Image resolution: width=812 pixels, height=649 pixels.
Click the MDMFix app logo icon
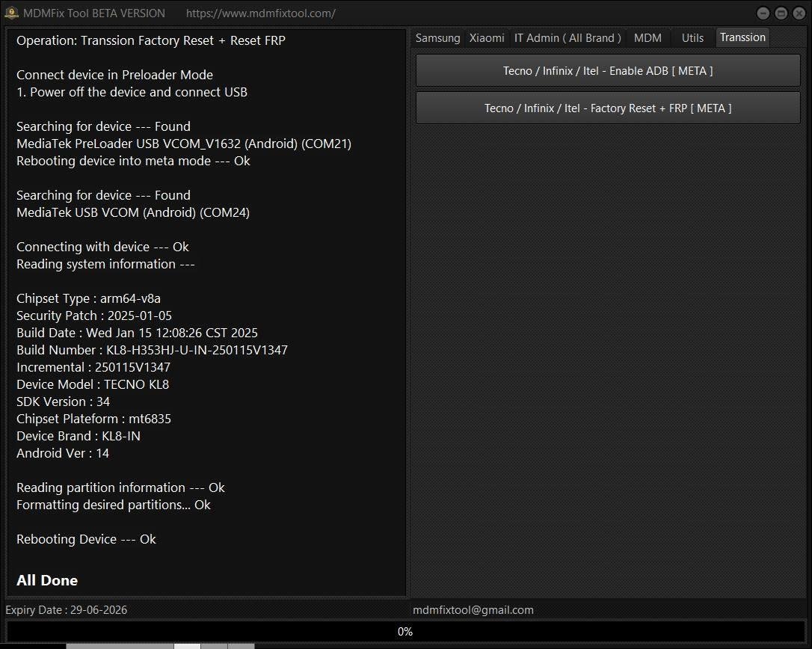tap(11, 13)
